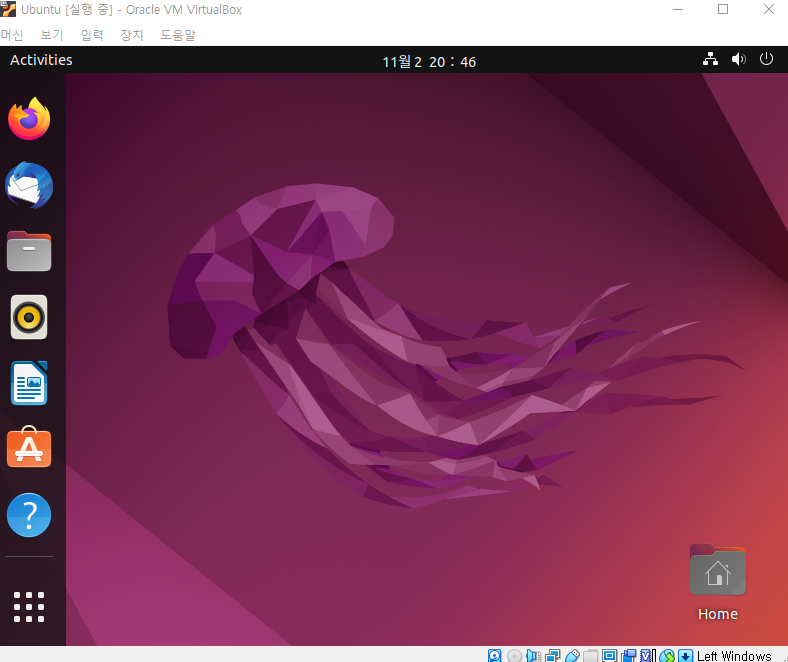Open LibreOffice Writer from the dock

[x=29, y=383]
